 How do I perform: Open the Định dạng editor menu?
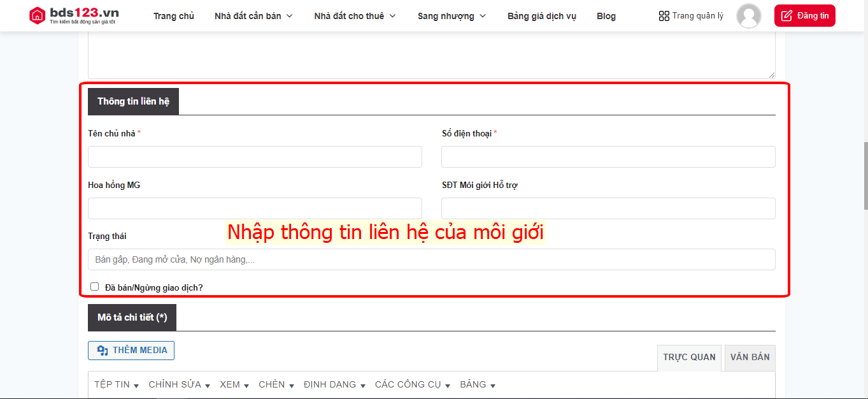334,385
